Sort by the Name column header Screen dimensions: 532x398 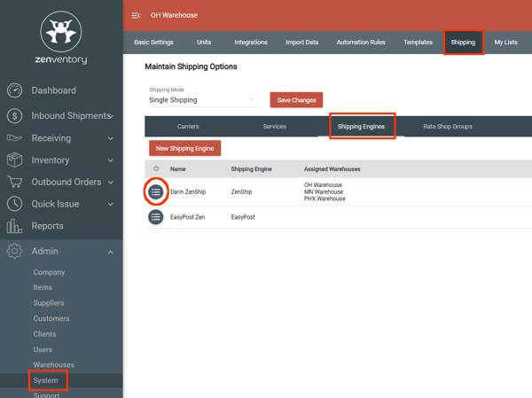pos(178,168)
